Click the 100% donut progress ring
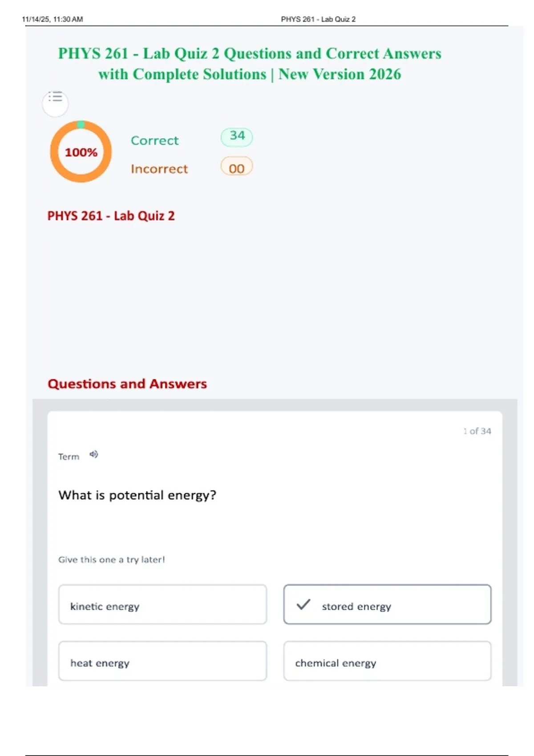534x756 pixels. pyautogui.click(x=81, y=152)
